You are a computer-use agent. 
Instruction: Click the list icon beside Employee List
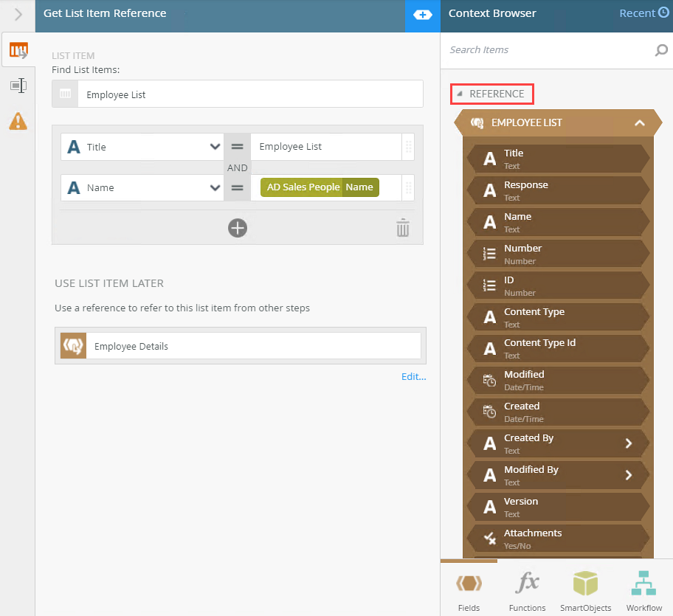(x=65, y=94)
